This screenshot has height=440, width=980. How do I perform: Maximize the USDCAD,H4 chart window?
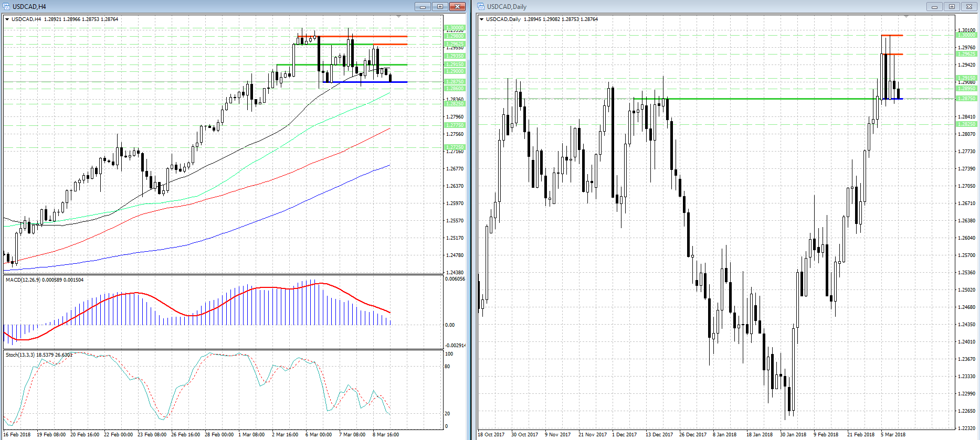[440, 7]
